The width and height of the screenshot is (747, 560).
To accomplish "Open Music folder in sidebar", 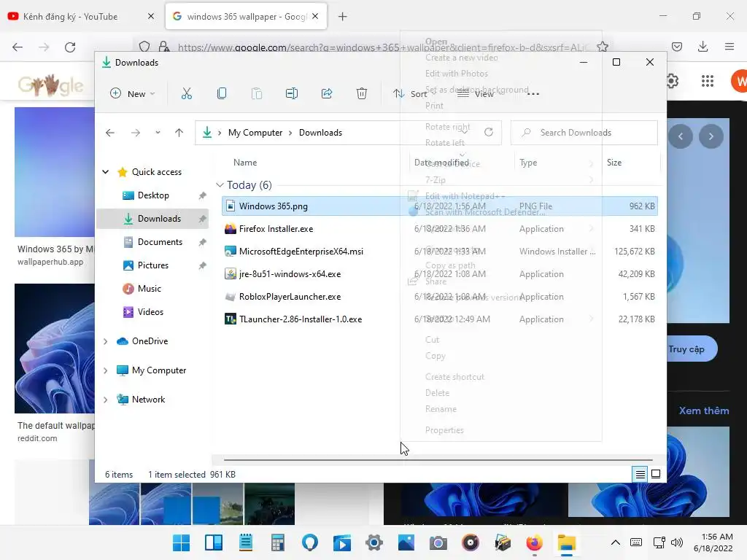I will point(149,289).
